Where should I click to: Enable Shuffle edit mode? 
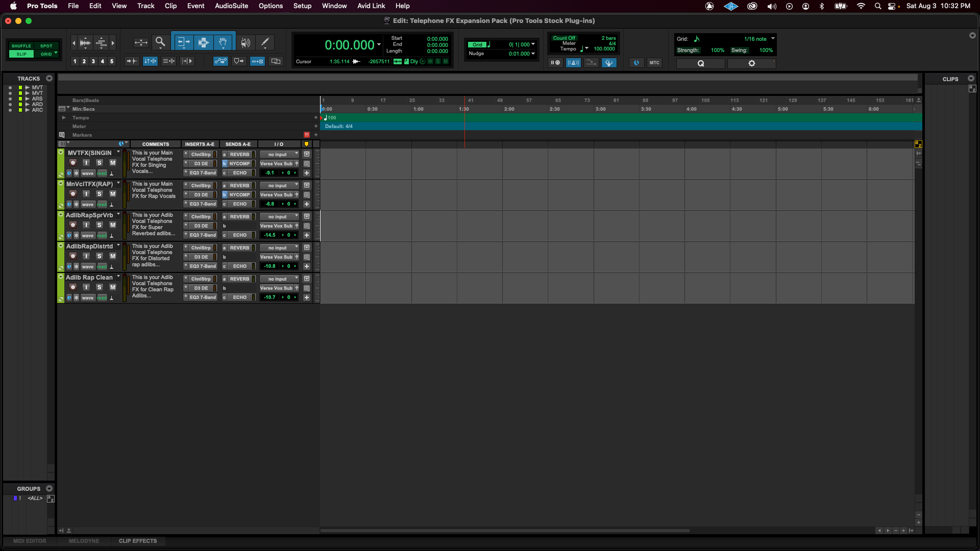tap(21, 46)
